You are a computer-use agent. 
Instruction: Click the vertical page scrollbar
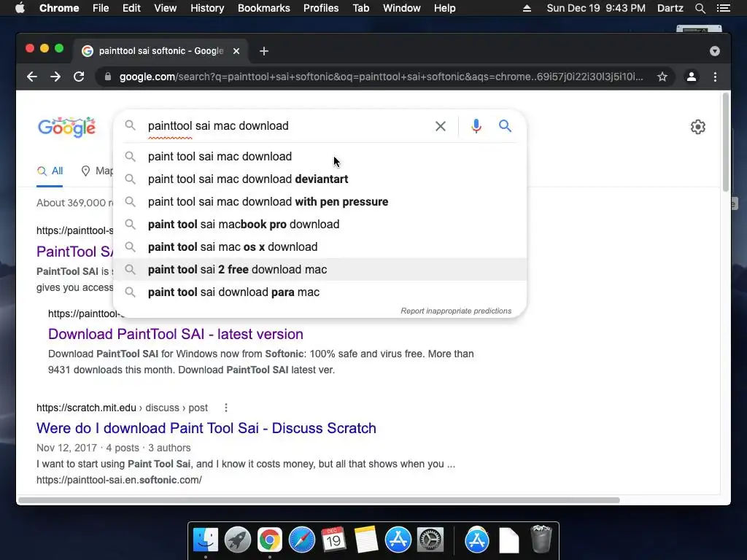point(726,143)
